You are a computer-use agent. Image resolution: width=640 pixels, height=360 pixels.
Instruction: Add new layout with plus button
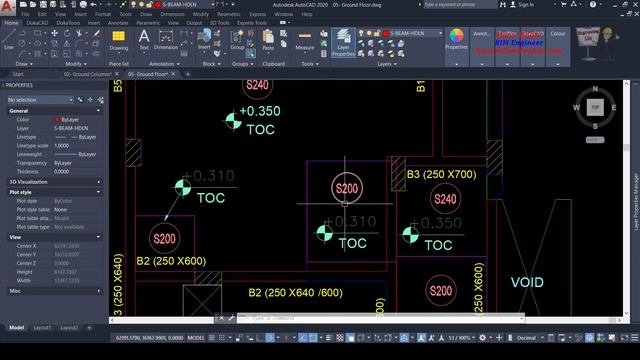point(89,327)
